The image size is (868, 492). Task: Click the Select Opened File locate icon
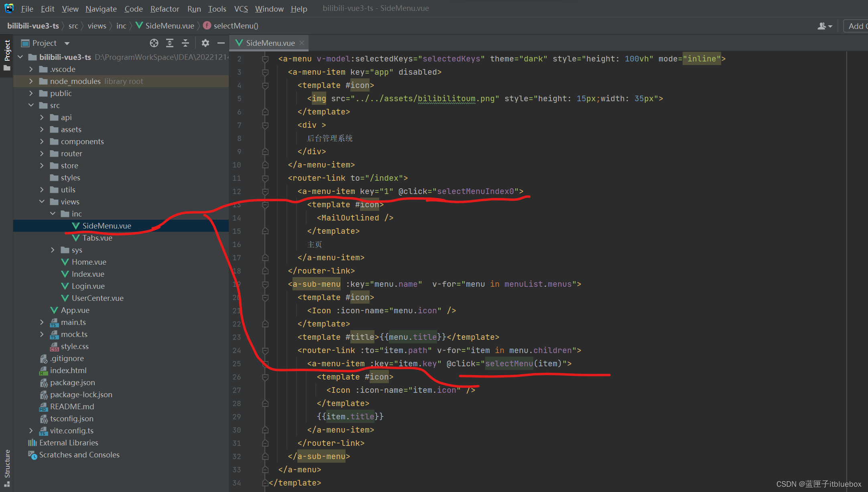coord(154,43)
